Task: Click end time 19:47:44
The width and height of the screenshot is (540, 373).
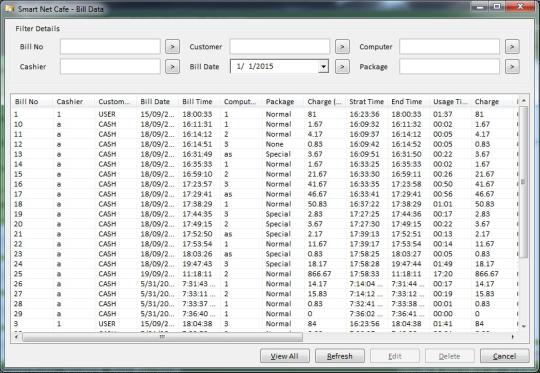Action: pos(406,264)
